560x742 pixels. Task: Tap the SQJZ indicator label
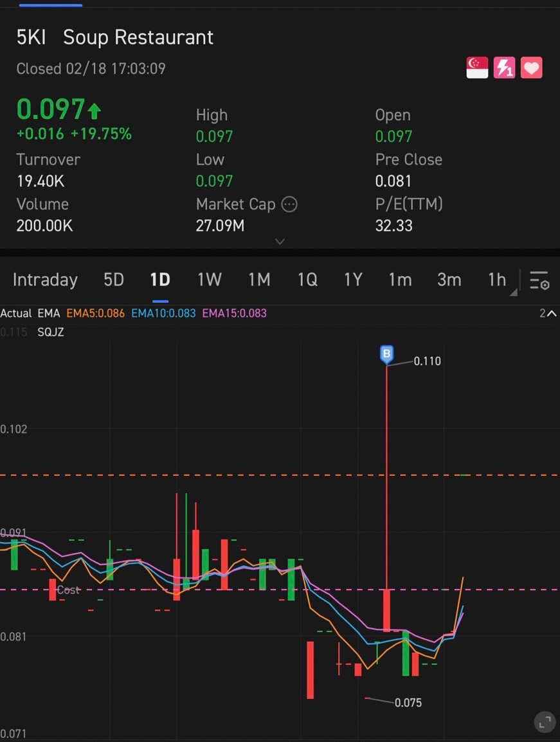click(x=51, y=332)
